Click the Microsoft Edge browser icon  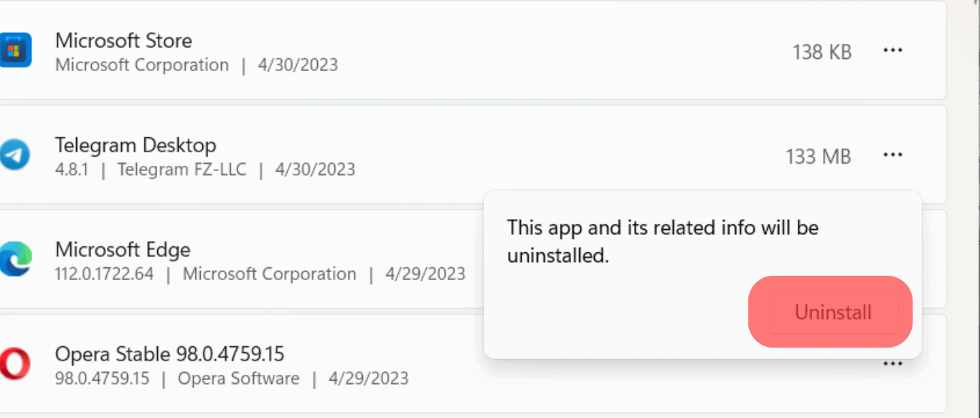coord(14,259)
